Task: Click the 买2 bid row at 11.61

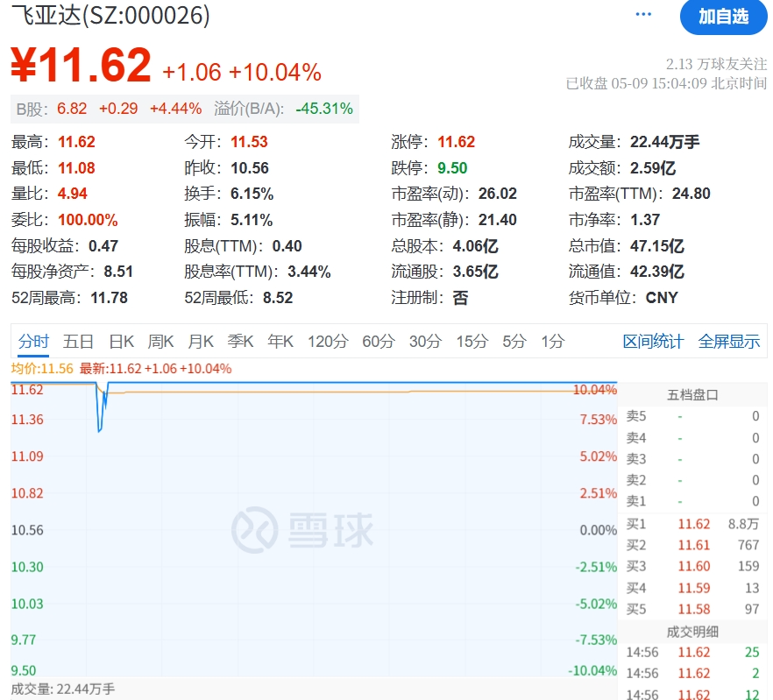Action: 692,545
